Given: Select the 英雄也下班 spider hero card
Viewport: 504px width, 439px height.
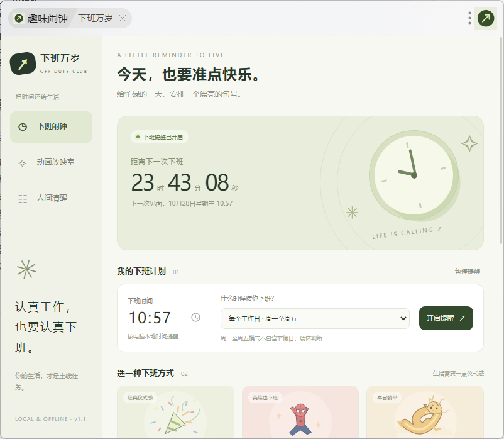Looking at the screenshot, I should tap(300, 413).
